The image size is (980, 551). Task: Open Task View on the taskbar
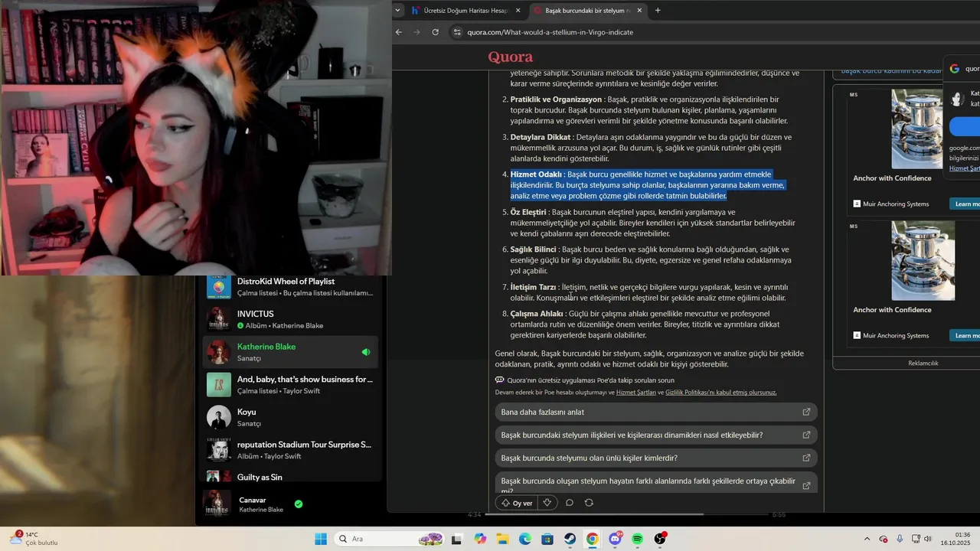(x=457, y=539)
